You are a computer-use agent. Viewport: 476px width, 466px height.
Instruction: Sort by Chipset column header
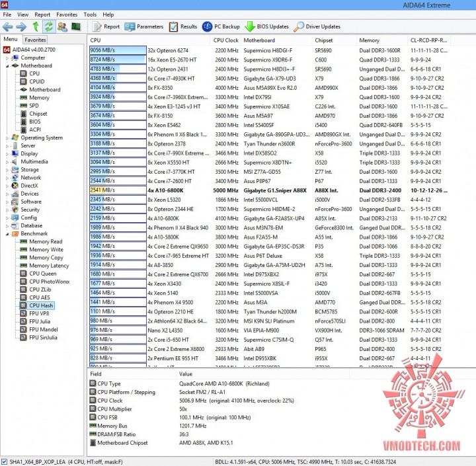click(334, 40)
